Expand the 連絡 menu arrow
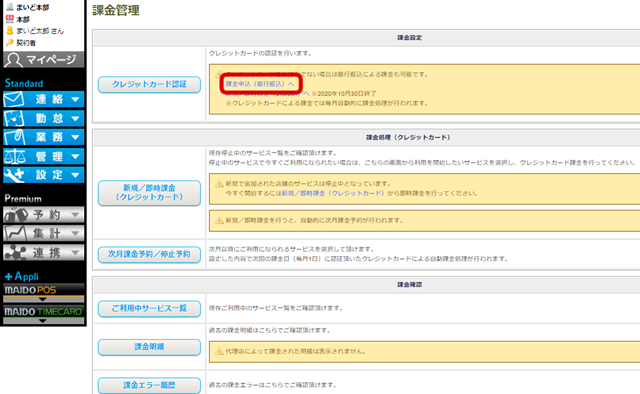 coord(75,99)
